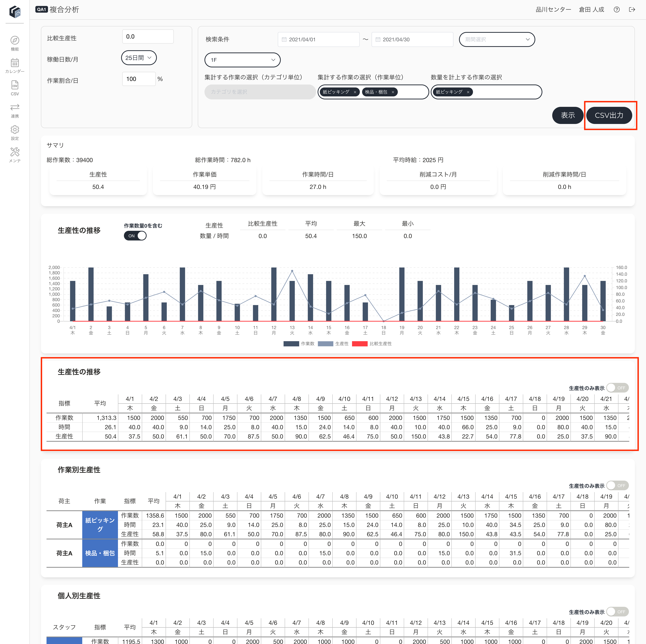This screenshot has width=646, height=644.
Task: Toggle 生産性のみ表示 in 生産性の推移 table
Action: (618, 388)
